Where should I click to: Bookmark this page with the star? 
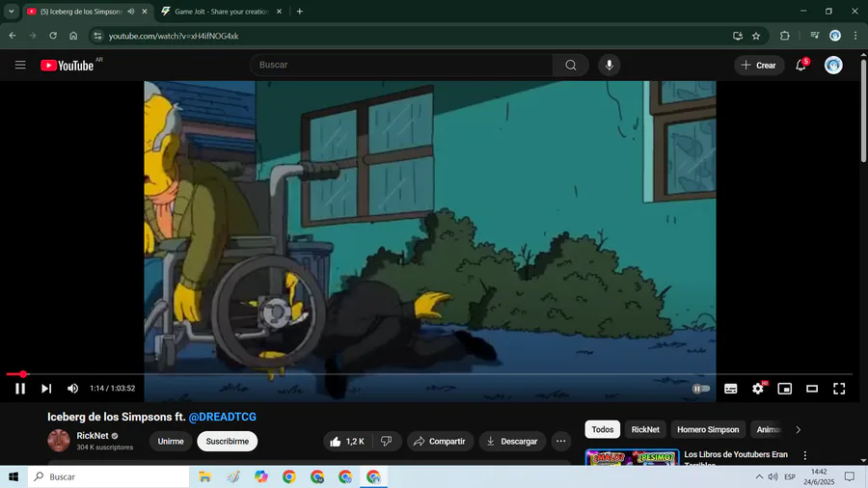tap(756, 36)
